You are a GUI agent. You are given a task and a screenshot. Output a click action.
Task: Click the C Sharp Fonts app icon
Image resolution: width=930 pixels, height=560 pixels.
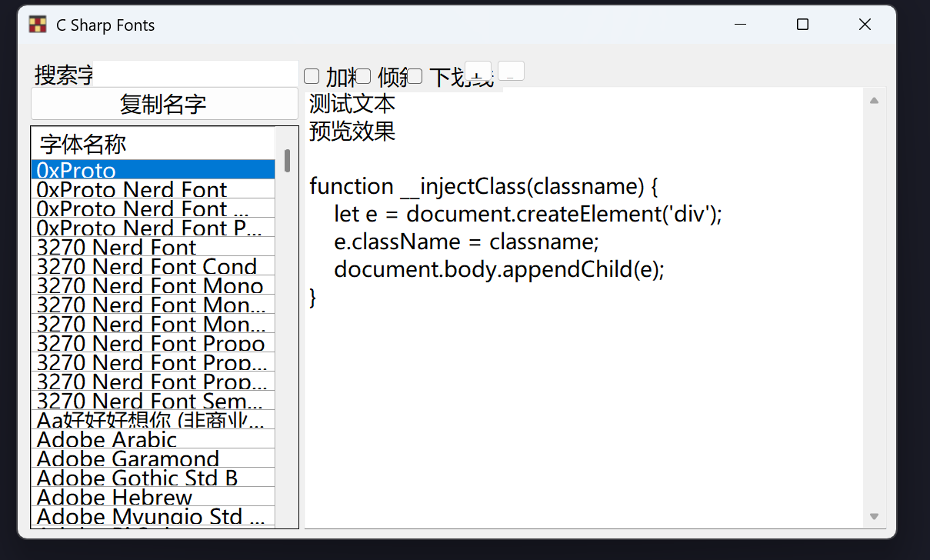37,25
